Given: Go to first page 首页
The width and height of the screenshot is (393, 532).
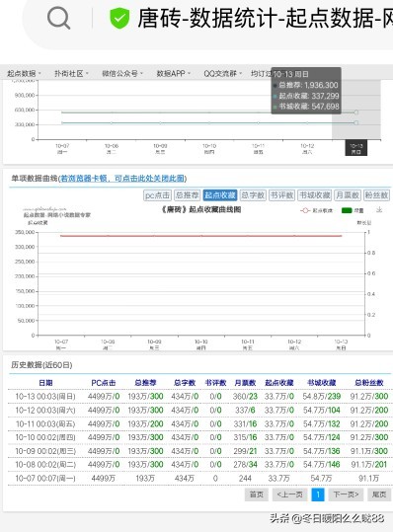Looking at the screenshot, I should pos(256,494).
